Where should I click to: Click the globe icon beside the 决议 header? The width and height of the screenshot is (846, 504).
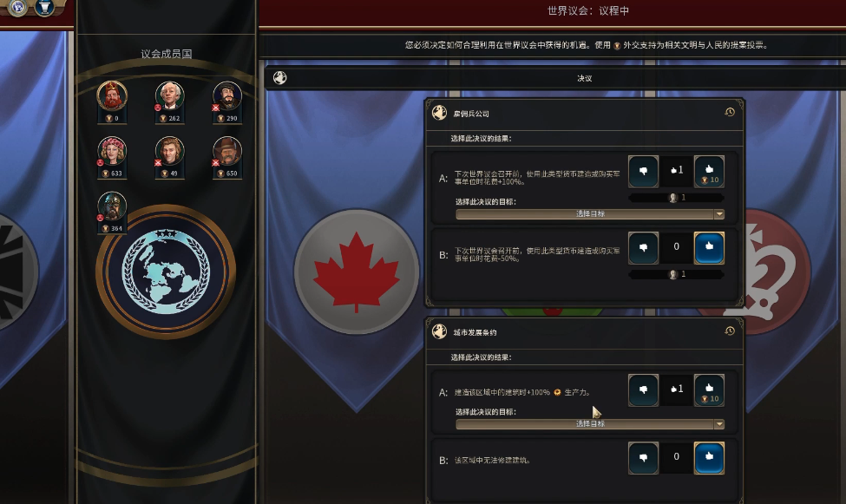[280, 78]
